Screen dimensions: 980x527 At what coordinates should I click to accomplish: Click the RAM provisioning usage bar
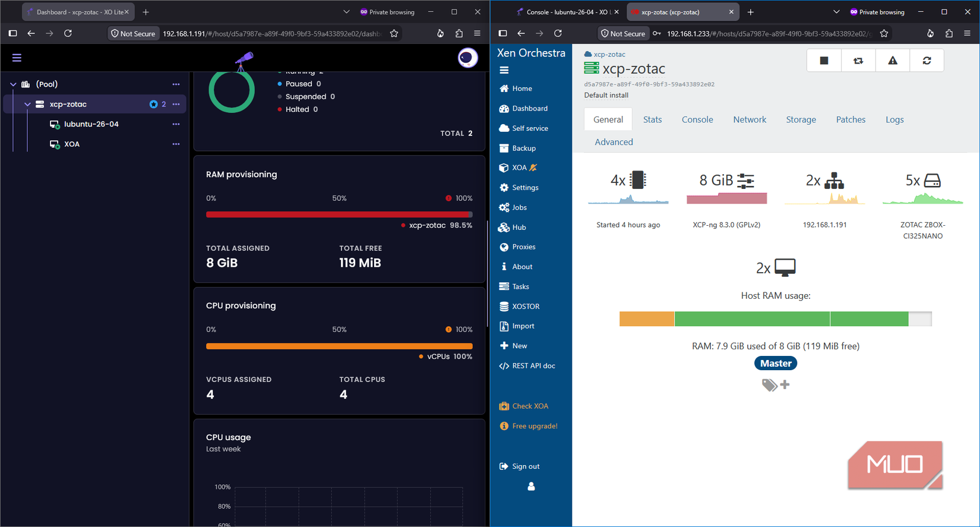[x=339, y=214]
